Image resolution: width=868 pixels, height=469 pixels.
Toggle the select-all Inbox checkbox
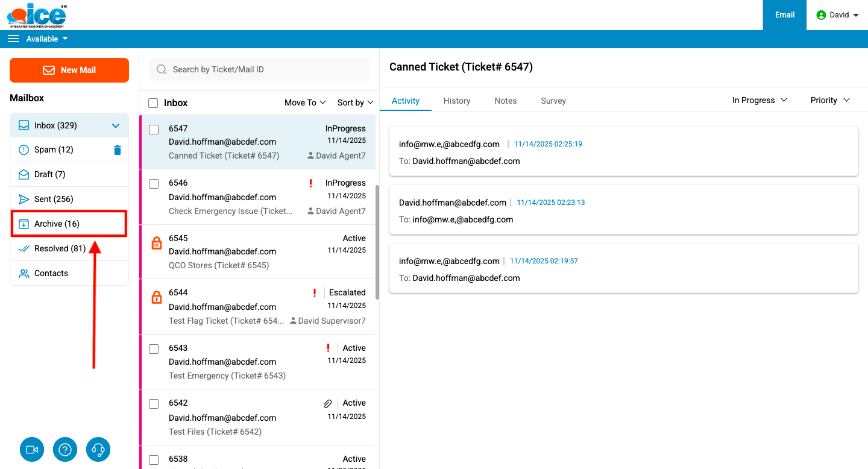coord(153,103)
